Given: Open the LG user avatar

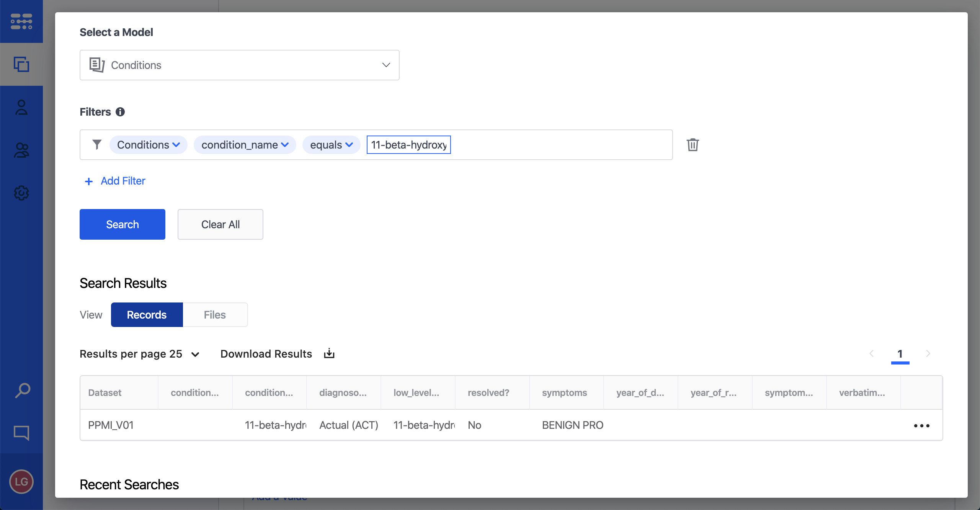Looking at the screenshot, I should pos(21,481).
